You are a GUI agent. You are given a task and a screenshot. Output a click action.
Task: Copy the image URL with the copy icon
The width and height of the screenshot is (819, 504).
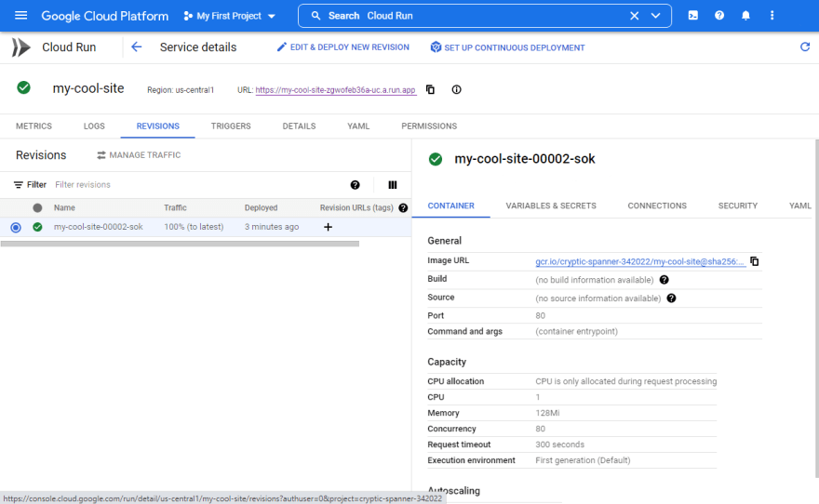(755, 261)
